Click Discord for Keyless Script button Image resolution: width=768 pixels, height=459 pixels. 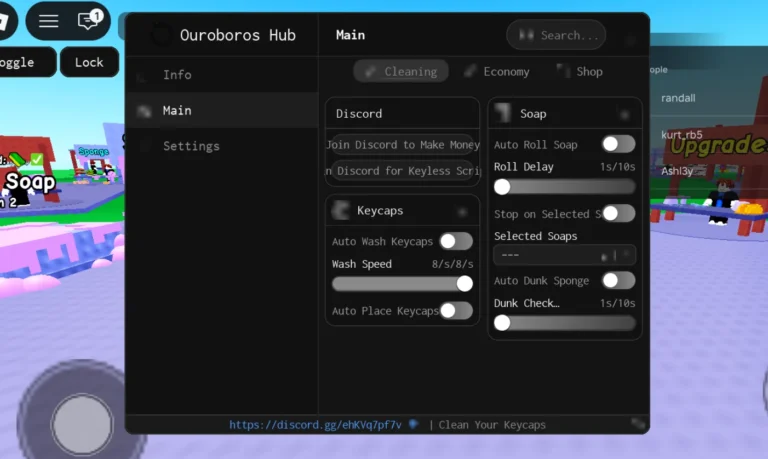point(403,170)
